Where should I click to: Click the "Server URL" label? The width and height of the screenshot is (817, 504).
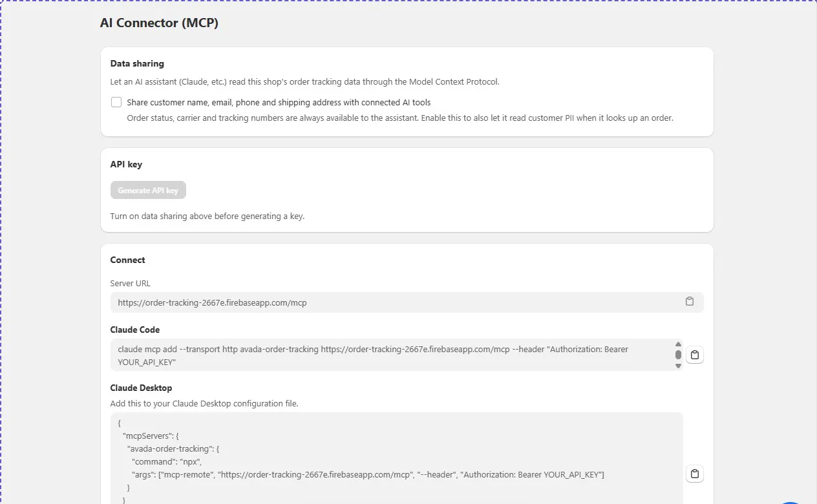coord(130,283)
